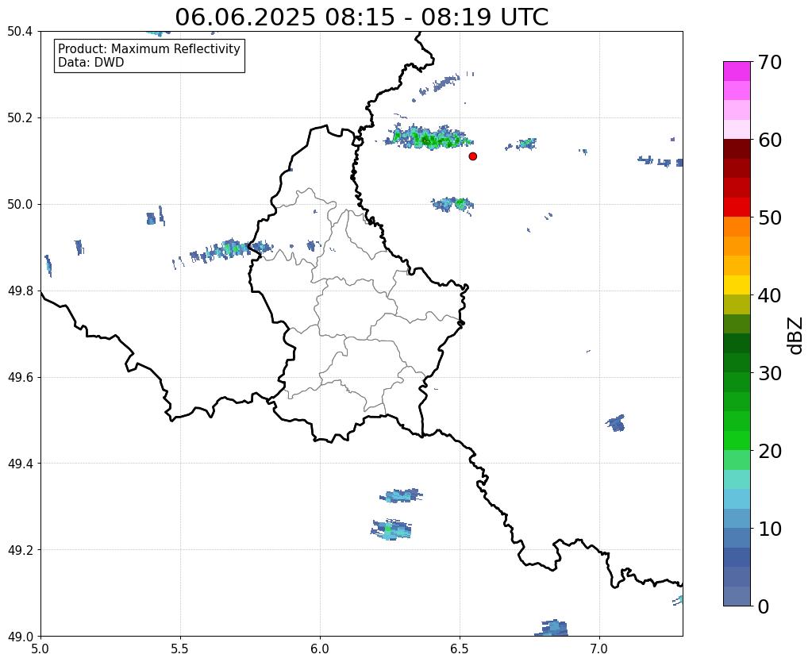The width and height of the screenshot is (812, 662).
Task: Click 'Product: Maximum Reflectivity' text
Action: point(149,48)
